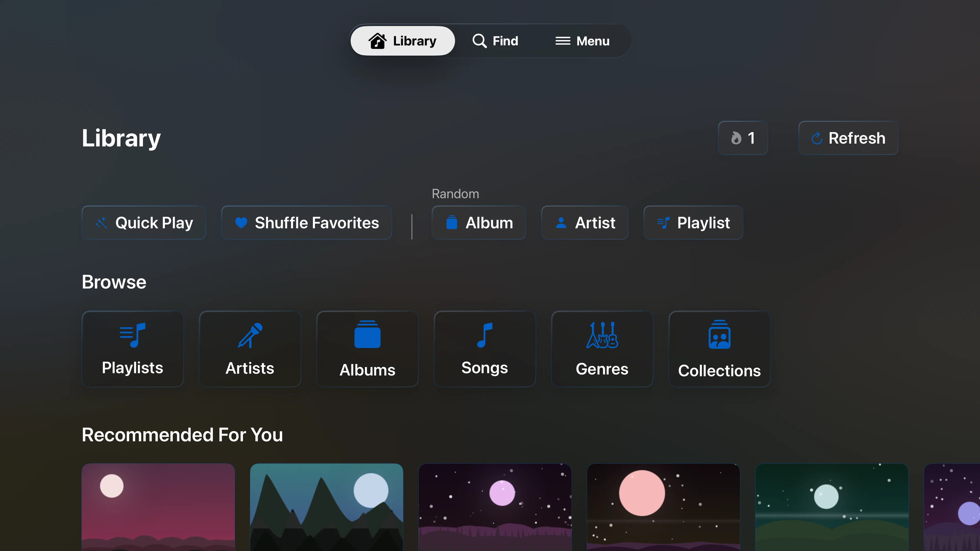Click Shuffle Favorites
The width and height of the screenshot is (980, 551).
pyautogui.click(x=306, y=223)
